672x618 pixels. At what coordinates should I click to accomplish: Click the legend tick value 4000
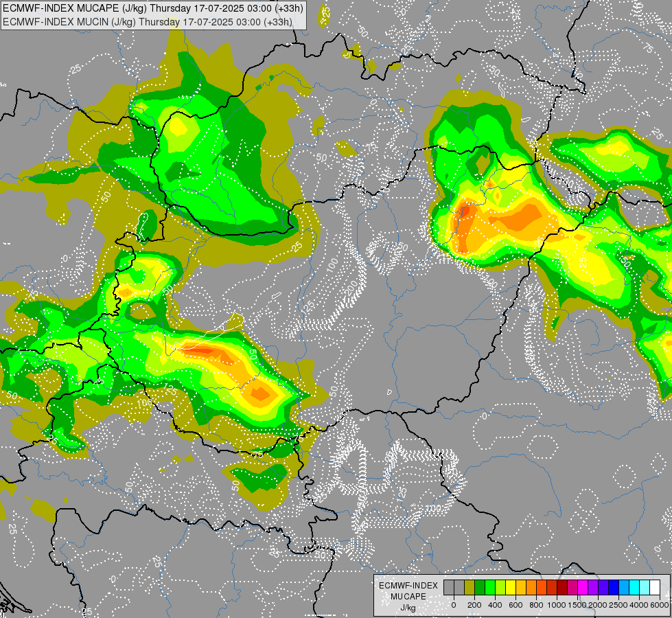coord(639,605)
